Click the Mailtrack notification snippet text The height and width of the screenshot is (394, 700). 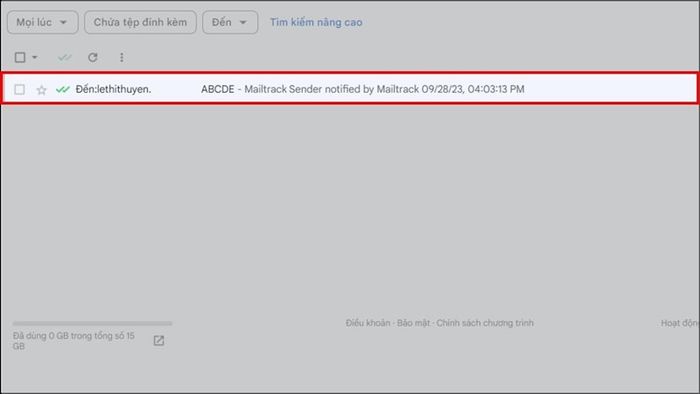(384, 89)
